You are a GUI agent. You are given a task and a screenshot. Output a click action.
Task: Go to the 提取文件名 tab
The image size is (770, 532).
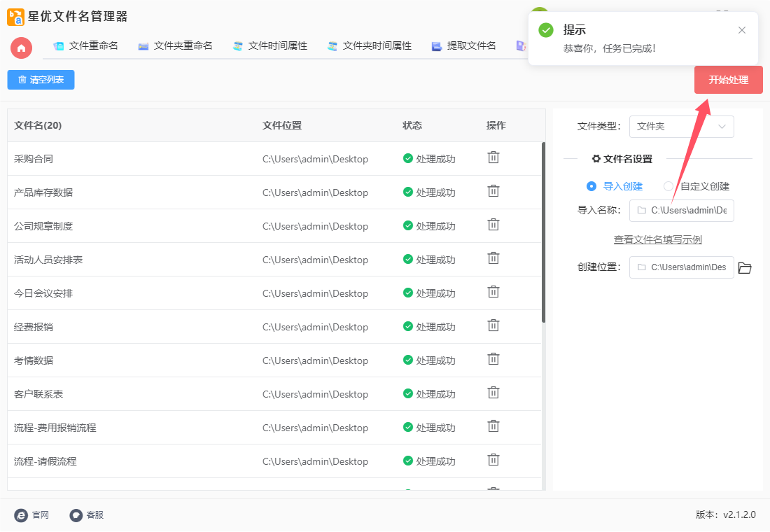pos(463,45)
